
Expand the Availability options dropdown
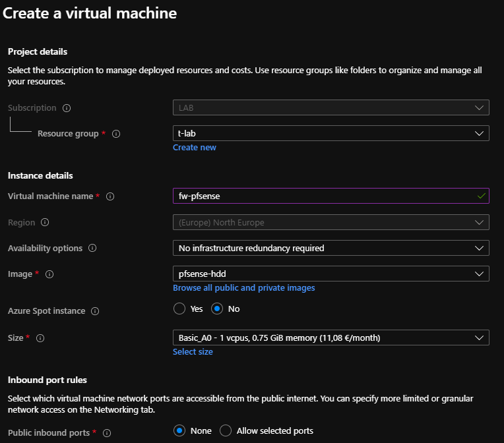pyautogui.click(x=331, y=248)
